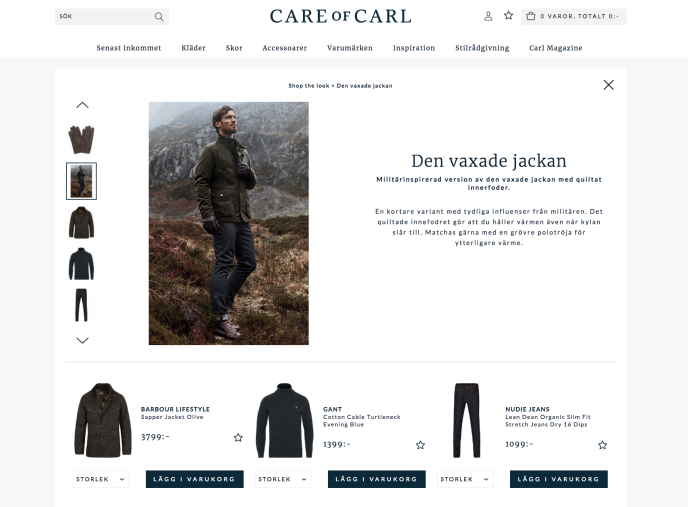Close the Shop the look panel
This screenshot has height=507, width=688.
(x=609, y=85)
